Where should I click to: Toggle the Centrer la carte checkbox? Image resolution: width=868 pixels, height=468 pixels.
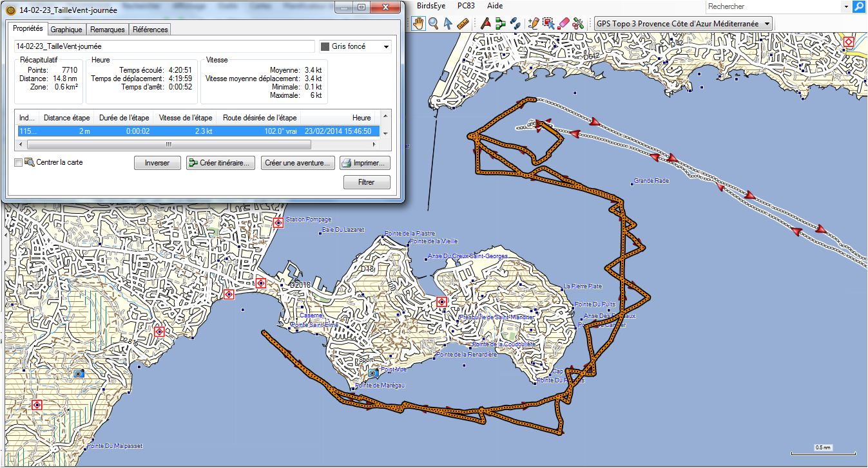(x=18, y=163)
